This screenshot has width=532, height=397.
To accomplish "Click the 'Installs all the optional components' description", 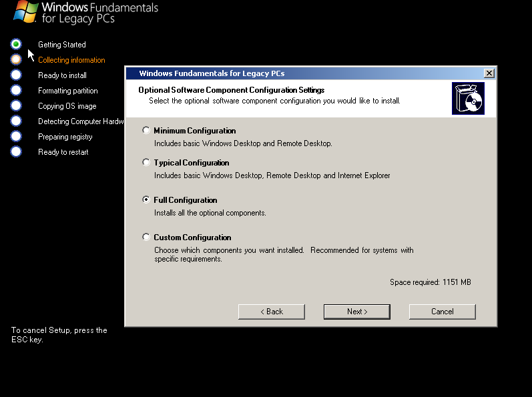I will click(x=210, y=213).
